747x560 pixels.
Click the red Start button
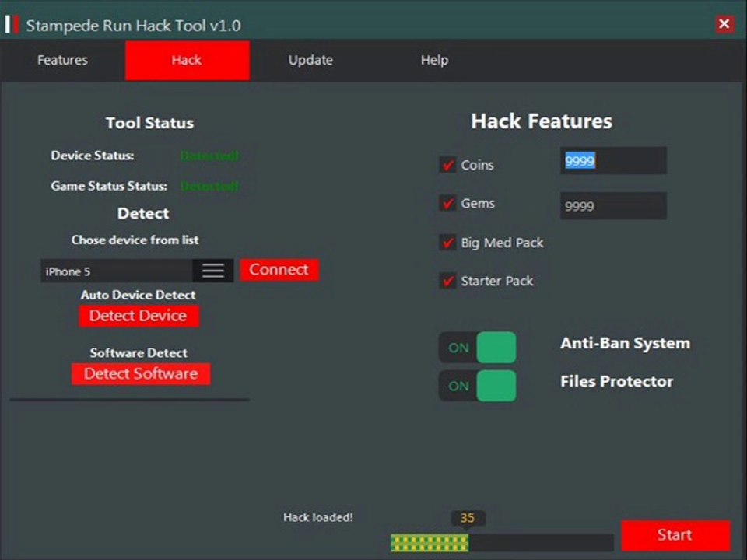coord(675,535)
